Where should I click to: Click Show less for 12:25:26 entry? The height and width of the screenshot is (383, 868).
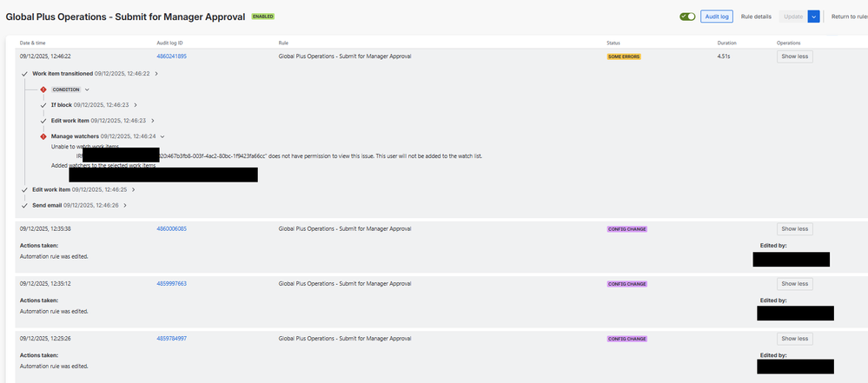[x=795, y=338]
